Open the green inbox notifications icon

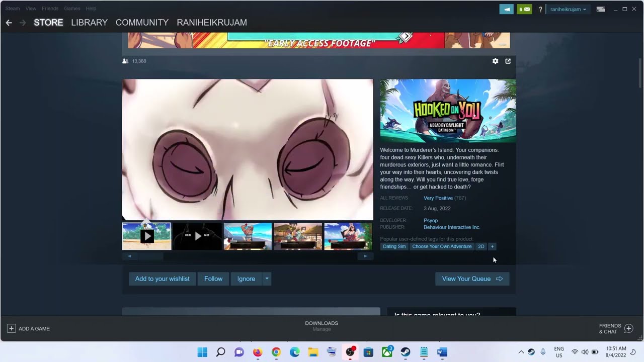click(x=524, y=9)
